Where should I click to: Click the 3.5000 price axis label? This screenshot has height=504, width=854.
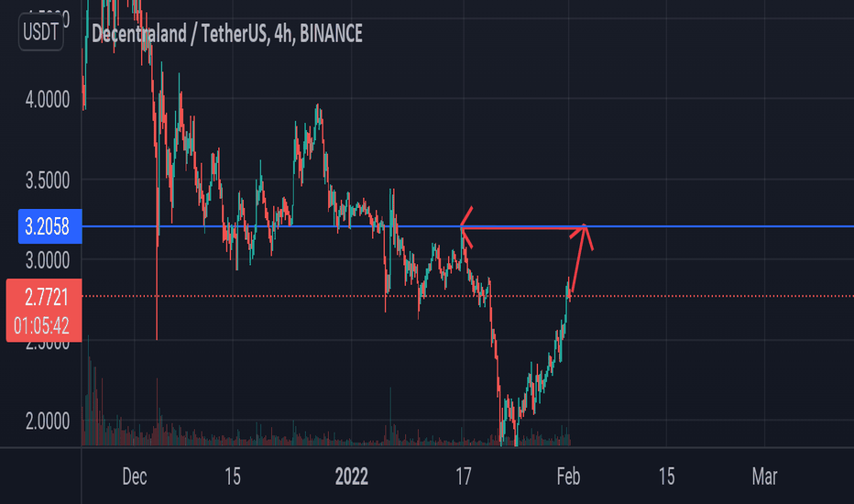click(x=48, y=181)
